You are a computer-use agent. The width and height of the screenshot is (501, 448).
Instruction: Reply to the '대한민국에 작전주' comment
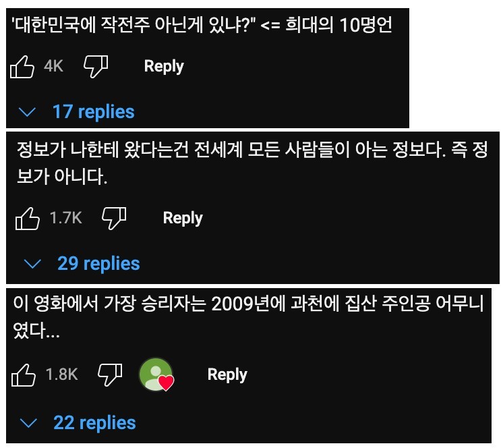[164, 66]
